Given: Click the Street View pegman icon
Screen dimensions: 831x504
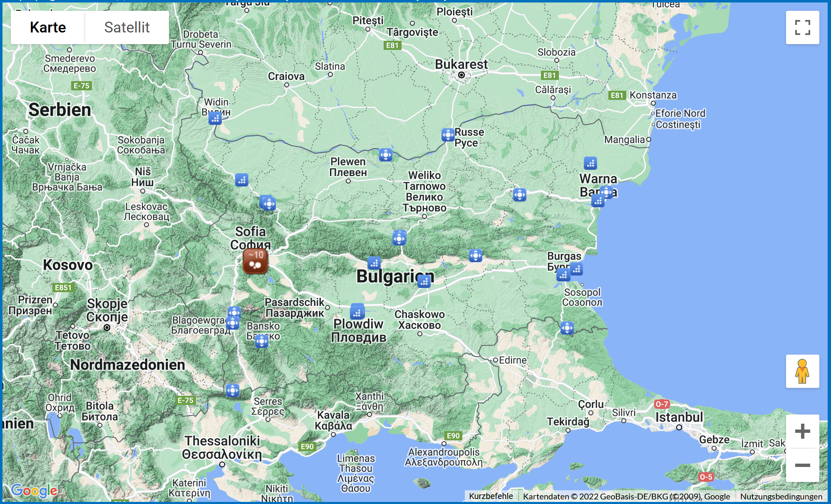Looking at the screenshot, I should click(802, 371).
